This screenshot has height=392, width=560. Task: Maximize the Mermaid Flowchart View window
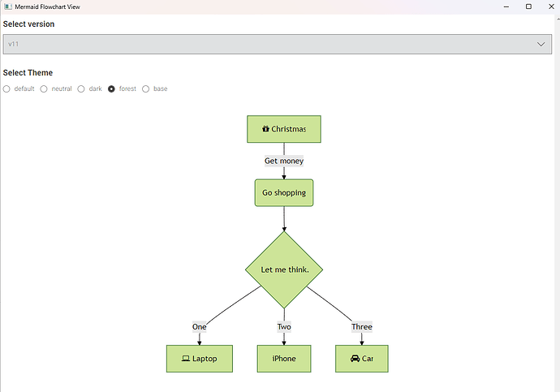point(528,6)
